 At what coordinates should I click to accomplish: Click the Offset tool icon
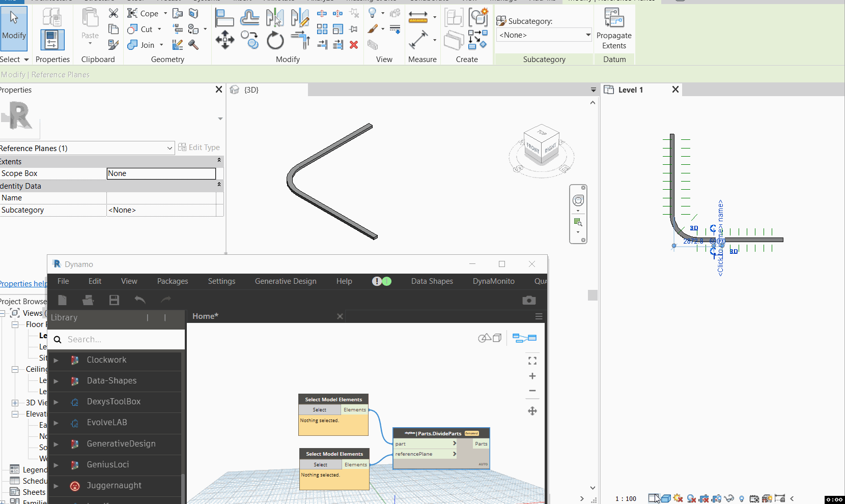click(x=249, y=18)
